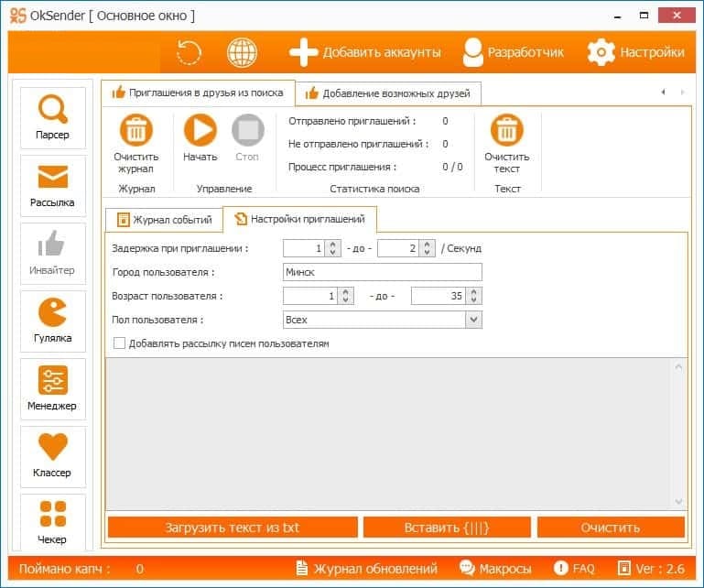This screenshot has height=588, width=704.
Task: Open the Рассылка envelope module
Action: [x=52, y=186]
